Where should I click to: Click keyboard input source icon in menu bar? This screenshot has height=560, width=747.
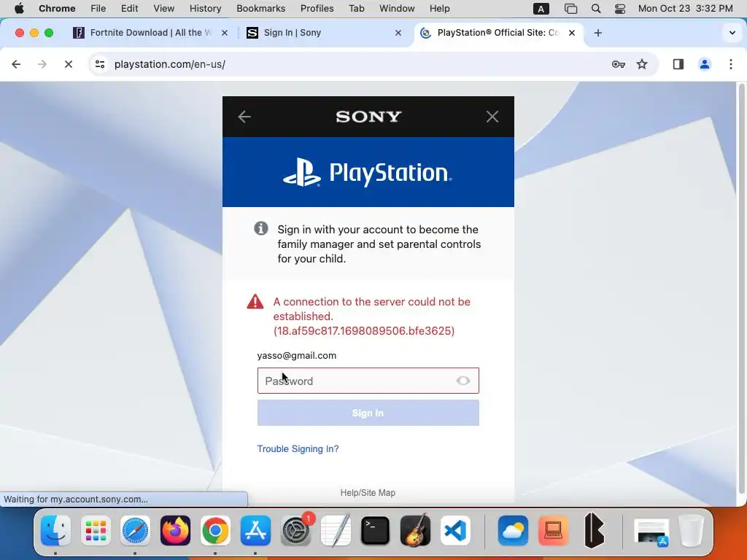(x=541, y=9)
